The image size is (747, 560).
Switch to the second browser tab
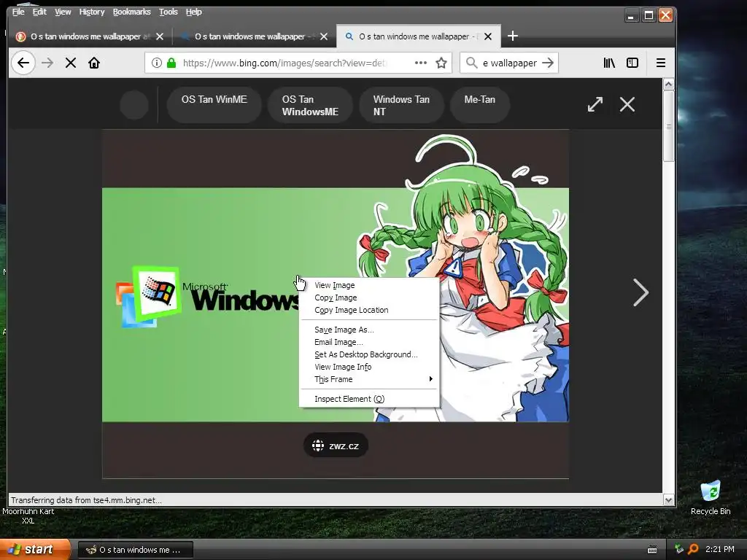(x=254, y=36)
